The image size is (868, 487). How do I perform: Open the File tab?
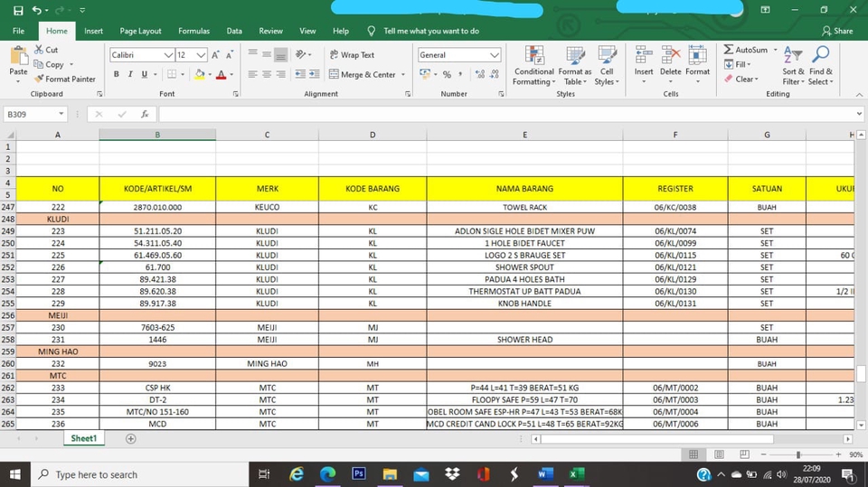18,31
